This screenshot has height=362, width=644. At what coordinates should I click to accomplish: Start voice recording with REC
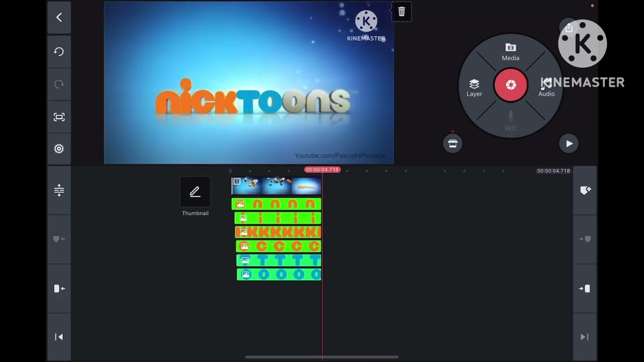pos(510,121)
